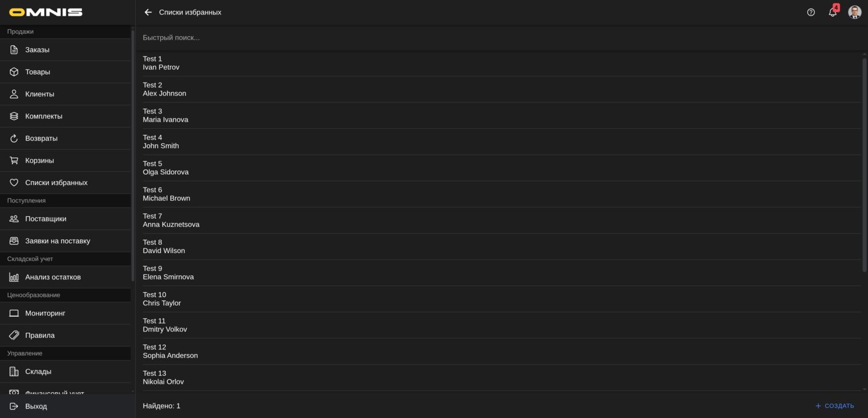Image resolution: width=868 pixels, height=418 pixels.
Task: Click the Комплекты layers icon
Action: tap(14, 116)
